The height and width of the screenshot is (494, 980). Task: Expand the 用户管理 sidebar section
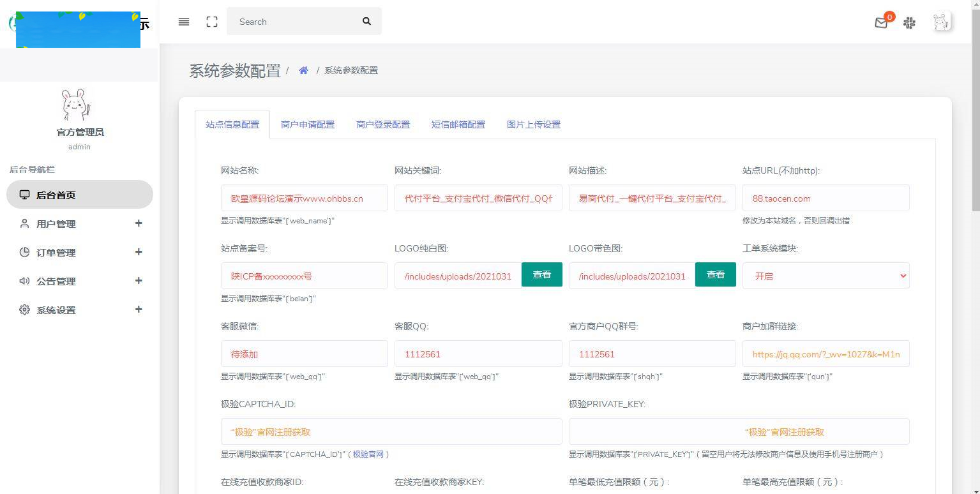[138, 223]
